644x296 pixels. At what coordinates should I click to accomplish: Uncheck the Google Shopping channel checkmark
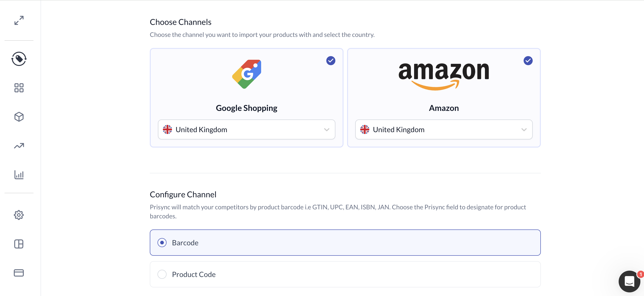(x=331, y=60)
